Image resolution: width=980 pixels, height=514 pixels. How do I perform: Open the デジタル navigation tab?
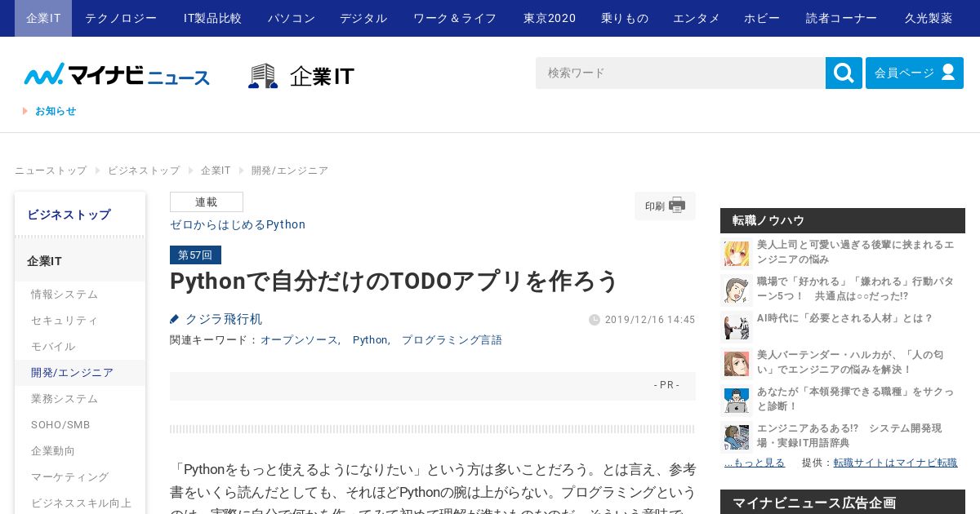coord(363,18)
